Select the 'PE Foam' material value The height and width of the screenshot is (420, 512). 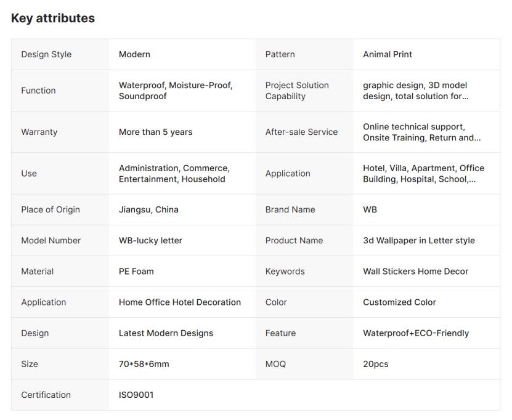pyautogui.click(x=136, y=271)
